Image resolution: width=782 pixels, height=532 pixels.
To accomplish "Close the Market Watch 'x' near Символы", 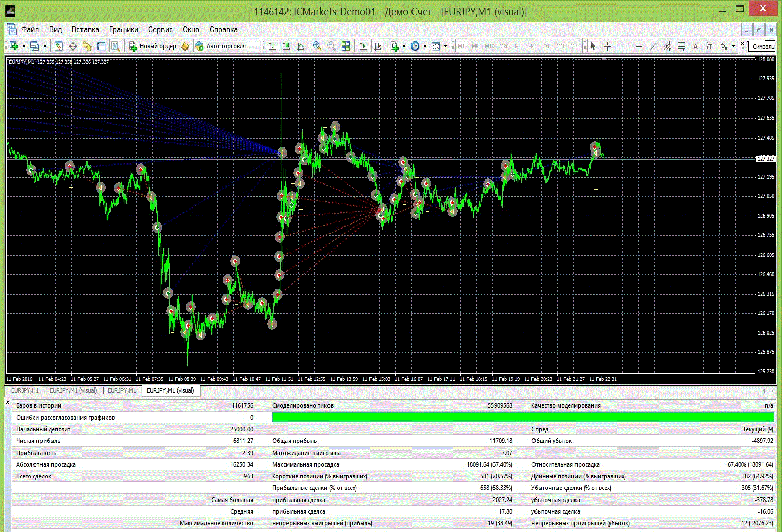I will (743, 44).
